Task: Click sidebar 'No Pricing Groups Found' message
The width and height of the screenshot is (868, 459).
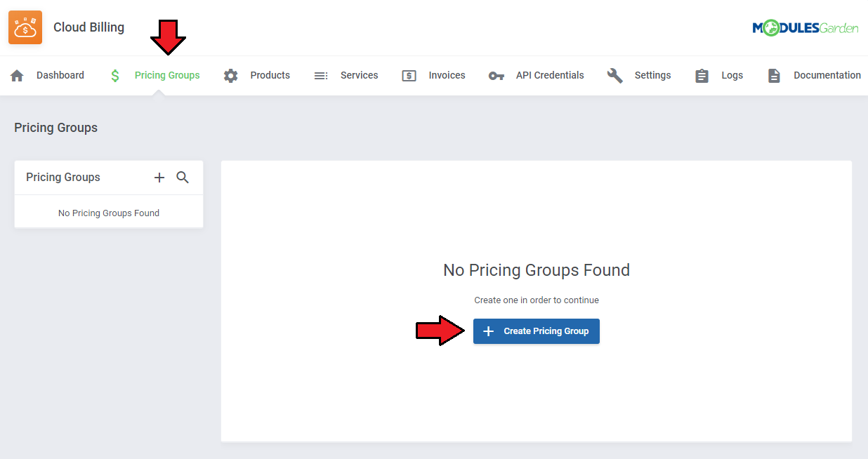Action: 109,213
